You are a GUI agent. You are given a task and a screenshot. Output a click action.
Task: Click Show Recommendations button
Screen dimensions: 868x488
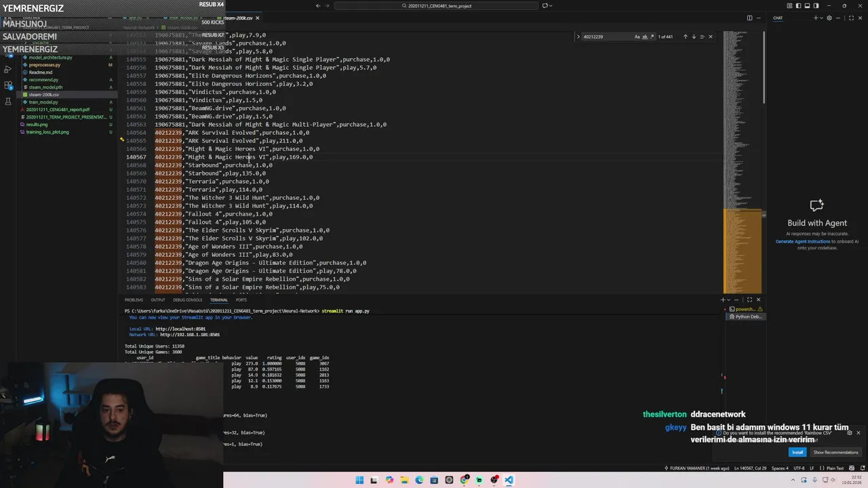[835, 452]
